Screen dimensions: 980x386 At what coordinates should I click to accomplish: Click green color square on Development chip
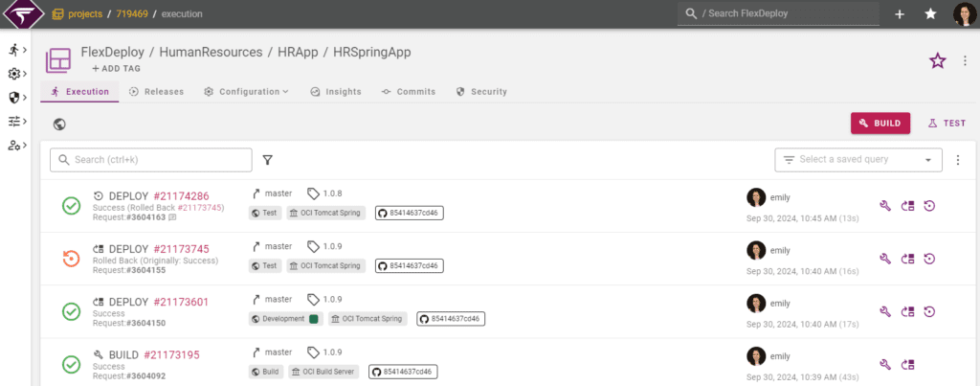point(314,318)
